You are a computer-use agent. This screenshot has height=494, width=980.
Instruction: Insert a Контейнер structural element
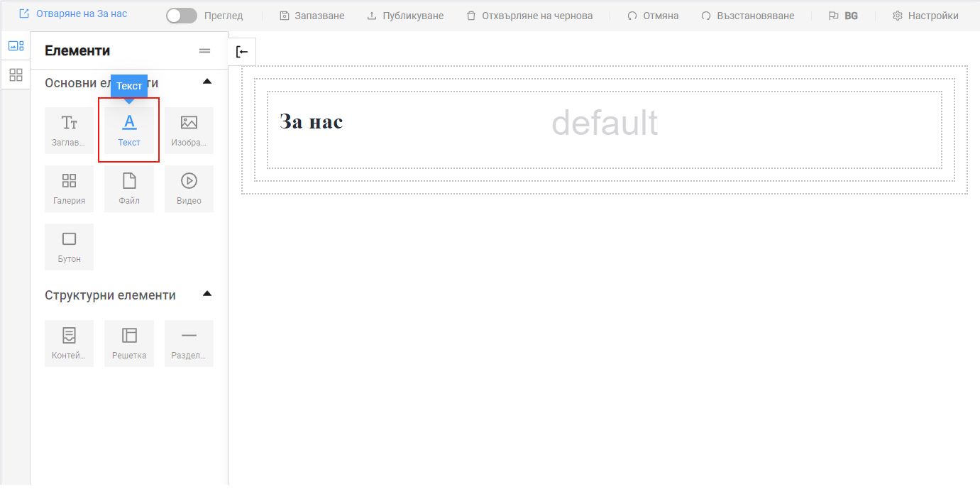tap(69, 343)
